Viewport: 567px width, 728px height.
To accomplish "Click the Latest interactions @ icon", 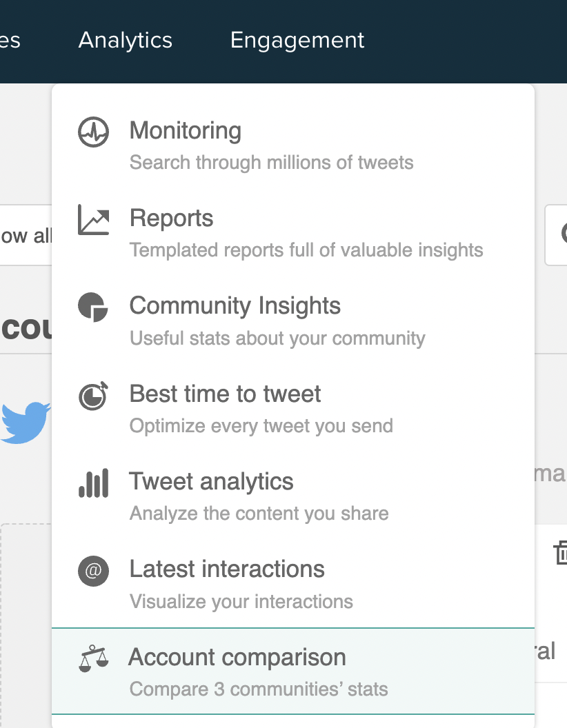I will pos(93,571).
